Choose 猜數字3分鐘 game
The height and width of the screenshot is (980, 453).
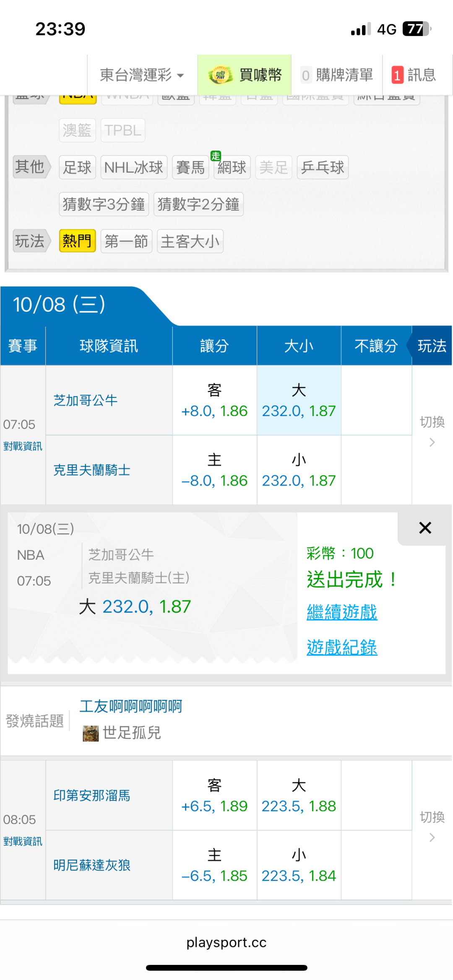click(104, 204)
